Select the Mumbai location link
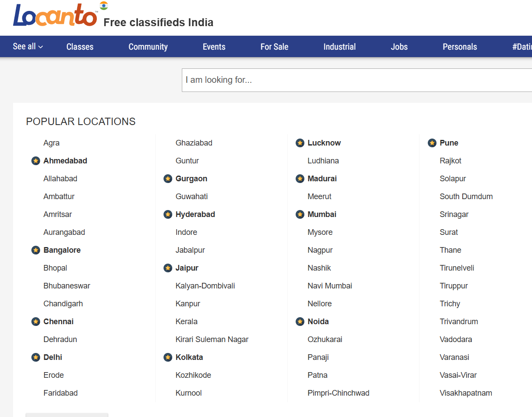Viewport: 532px width, 417px height. pos(322,214)
